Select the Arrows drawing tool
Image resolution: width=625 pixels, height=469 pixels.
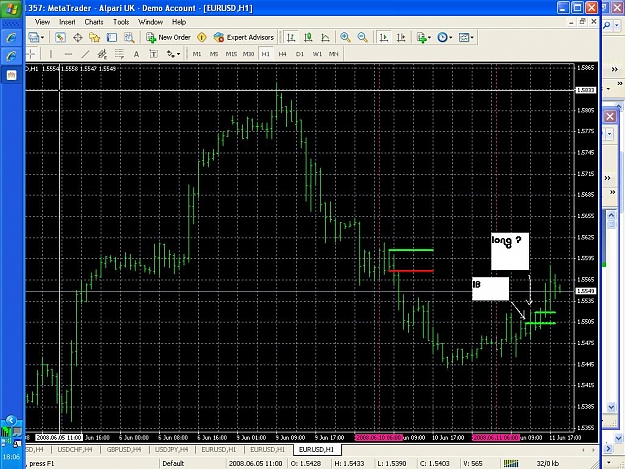point(171,54)
